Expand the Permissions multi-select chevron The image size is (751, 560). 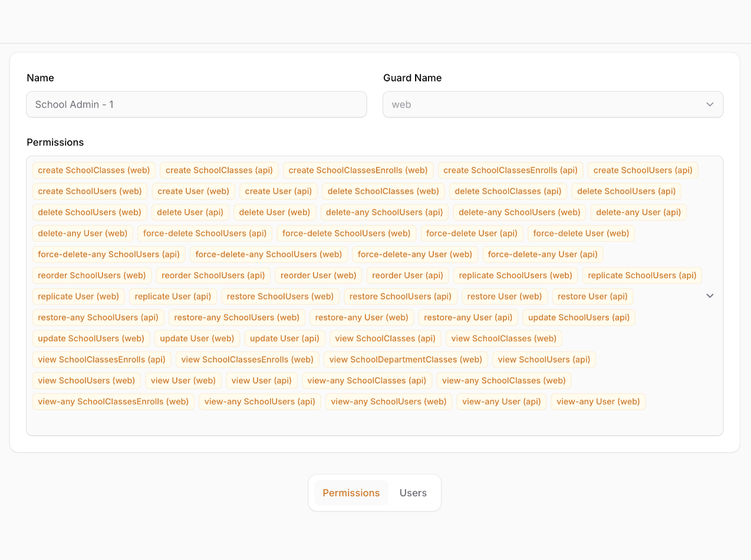710,296
